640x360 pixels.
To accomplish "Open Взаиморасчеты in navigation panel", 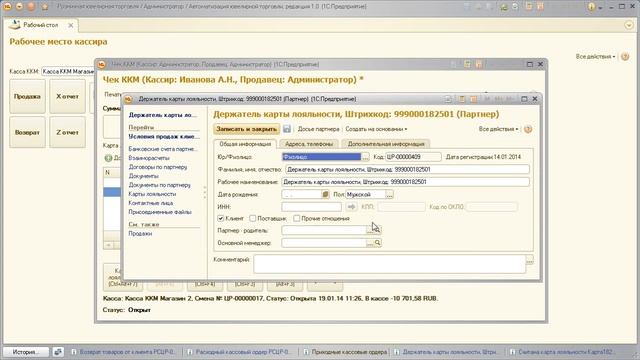I will point(149,158).
